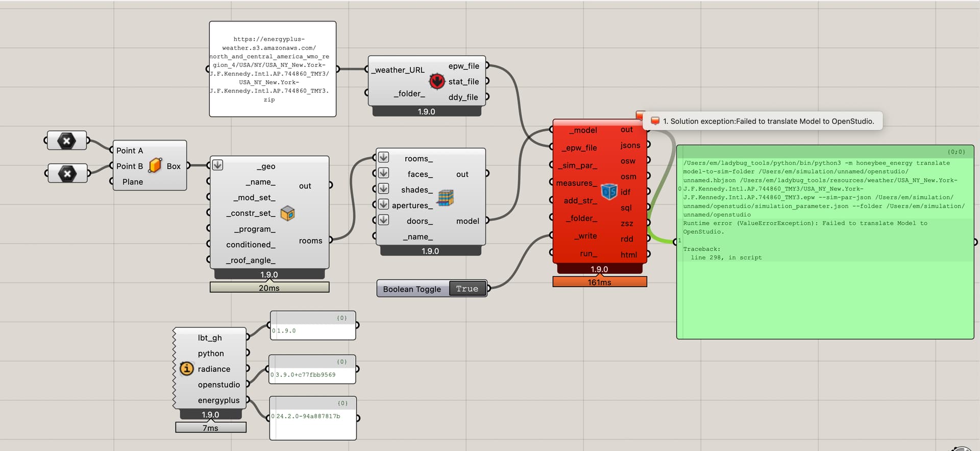
Task: Click the 161ms profiler bar
Action: [600, 282]
